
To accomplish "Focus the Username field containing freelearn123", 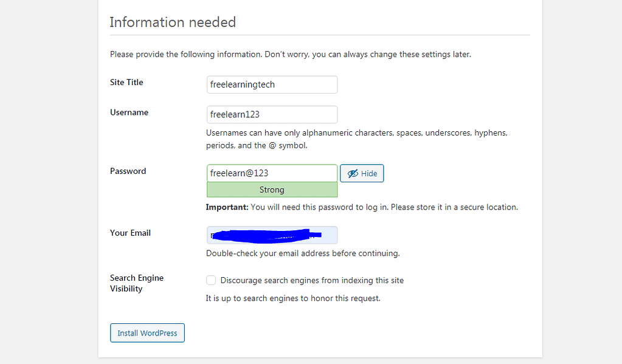I will coord(272,114).
